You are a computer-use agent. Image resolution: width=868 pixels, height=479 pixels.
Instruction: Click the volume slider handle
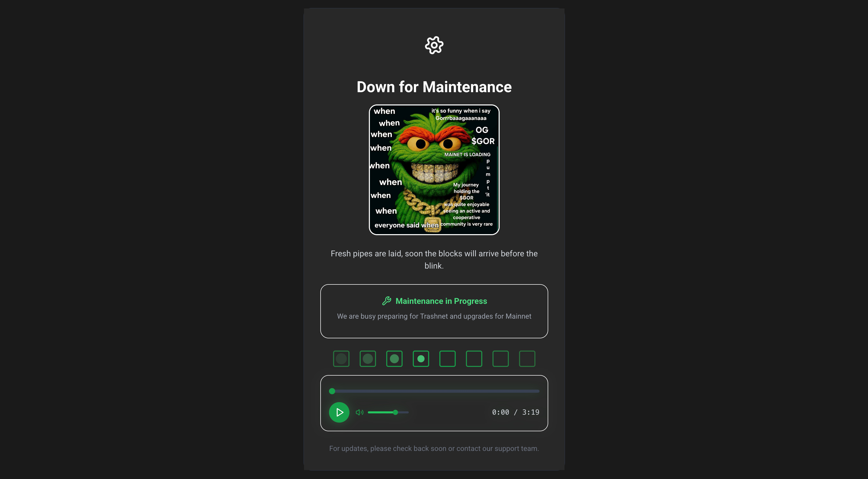click(396, 412)
